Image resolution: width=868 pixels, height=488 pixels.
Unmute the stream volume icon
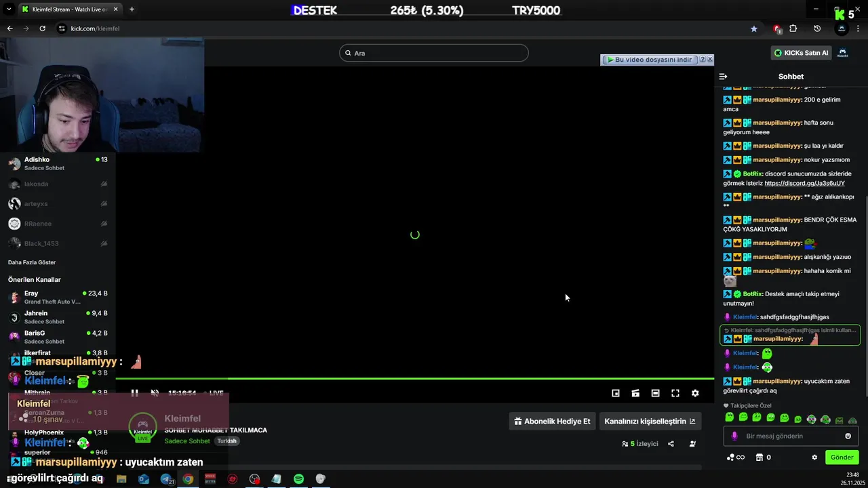click(155, 393)
